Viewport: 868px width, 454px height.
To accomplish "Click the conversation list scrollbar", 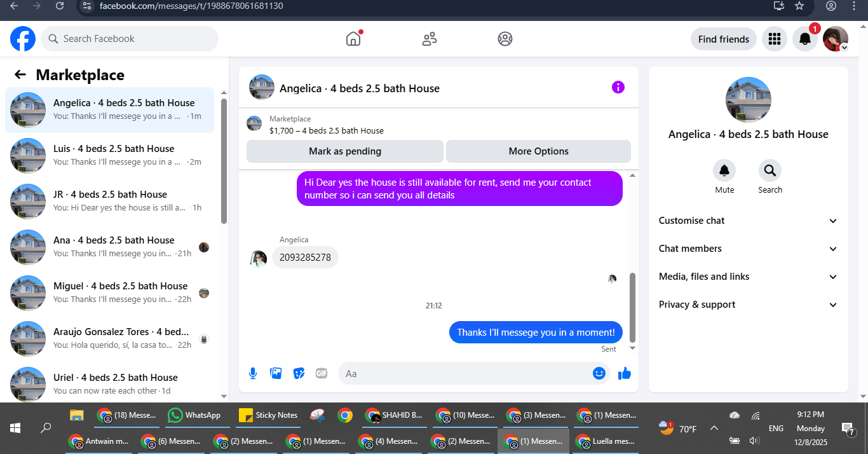I will pos(224,161).
